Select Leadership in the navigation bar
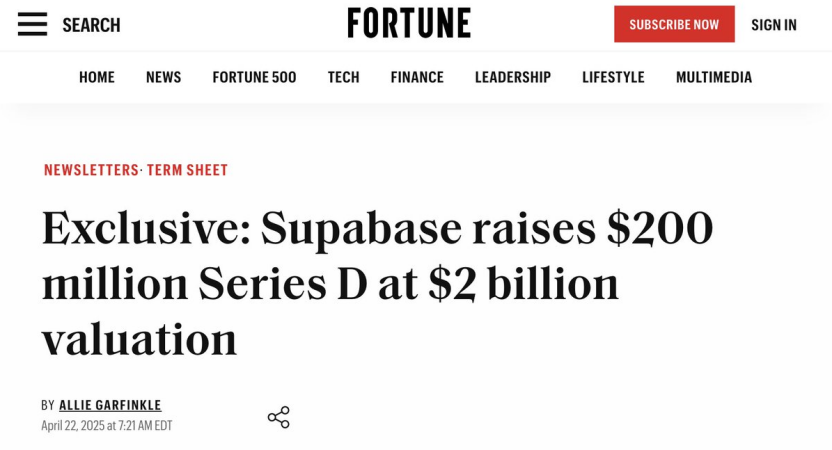Viewport: 832px width, 450px height. [512, 77]
